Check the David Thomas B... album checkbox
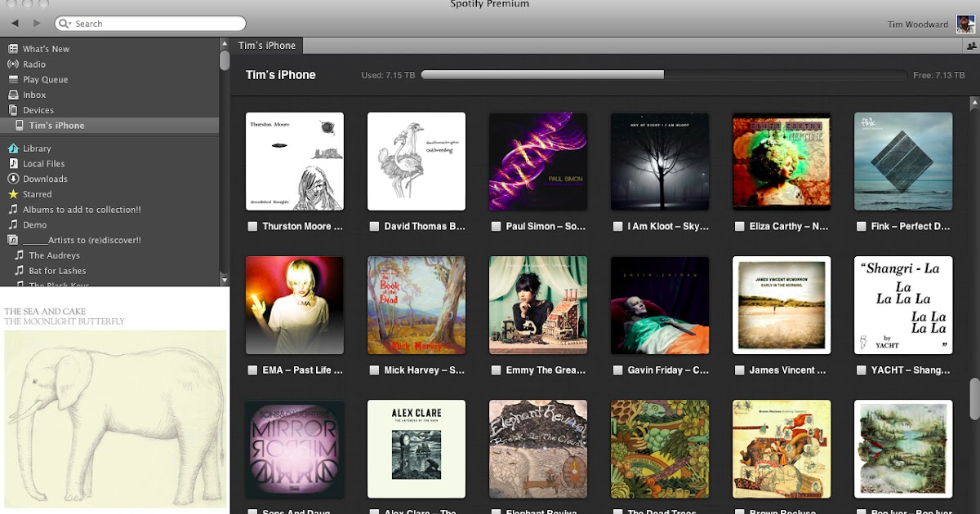This screenshot has height=514, width=980. pos(374,227)
